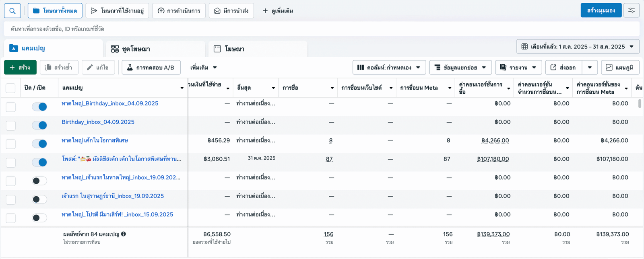Open the Birthday_inbox_04.09.2025 campaign link
Viewport: 644px width, 259px height.
point(98,122)
